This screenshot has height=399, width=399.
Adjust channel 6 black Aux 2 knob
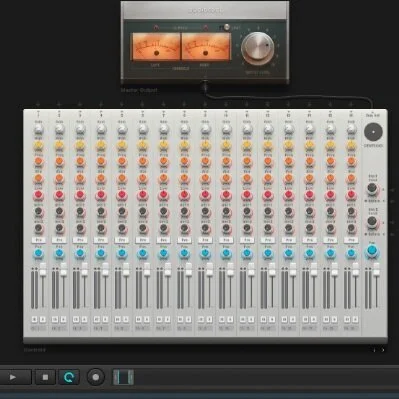tap(143, 228)
